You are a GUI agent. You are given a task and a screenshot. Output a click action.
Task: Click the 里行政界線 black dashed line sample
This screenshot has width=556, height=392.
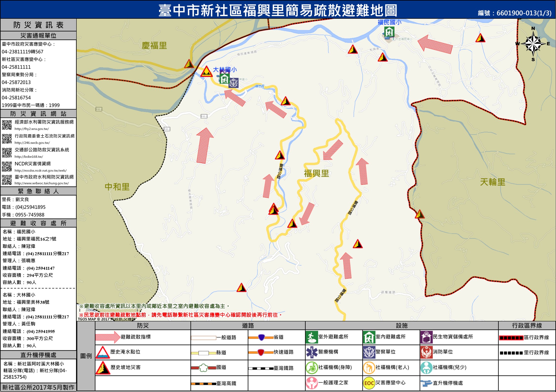(511, 353)
